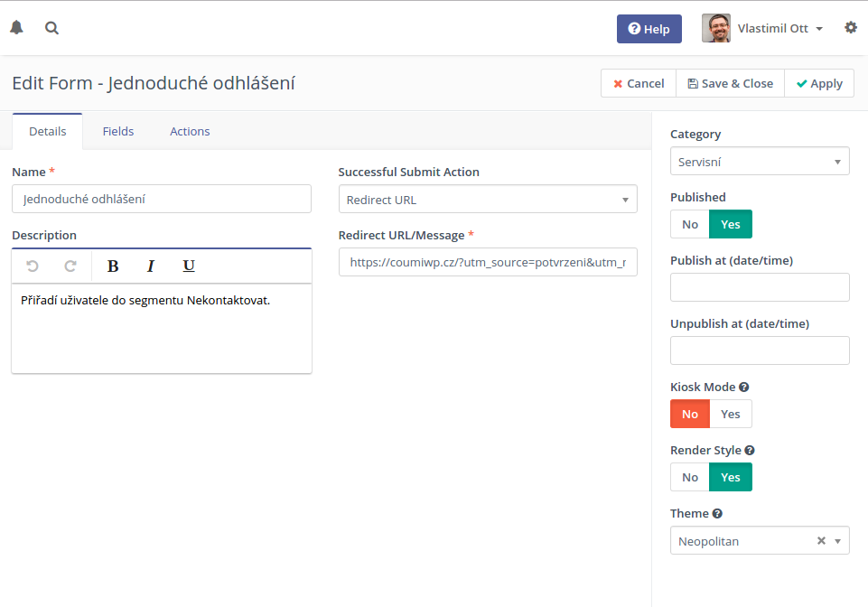Click the redo icon in description editor
The width and height of the screenshot is (868, 607).
tap(70, 266)
